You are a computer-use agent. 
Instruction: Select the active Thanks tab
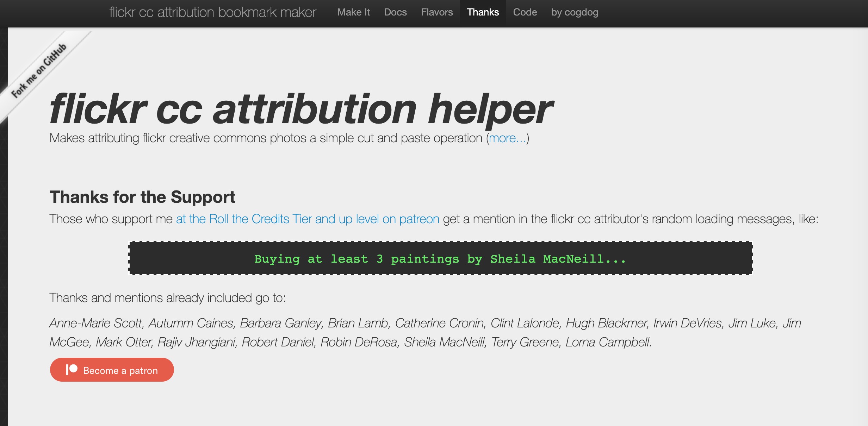483,12
